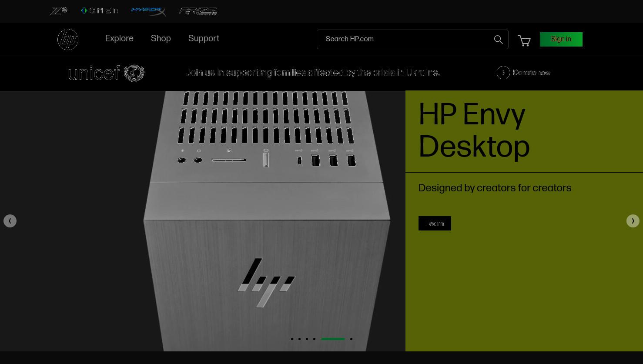Click the Ukraine crisis support banner text
The height and width of the screenshot is (364, 643).
(x=312, y=73)
